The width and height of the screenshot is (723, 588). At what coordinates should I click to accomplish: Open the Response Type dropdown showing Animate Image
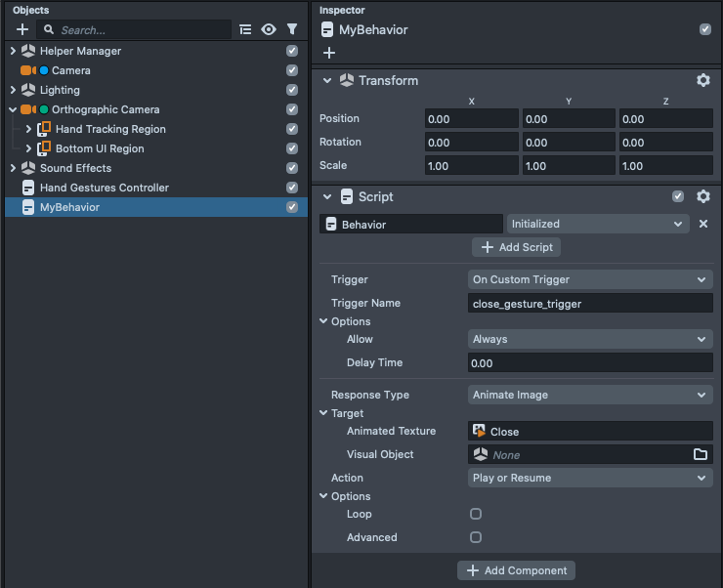pos(590,396)
